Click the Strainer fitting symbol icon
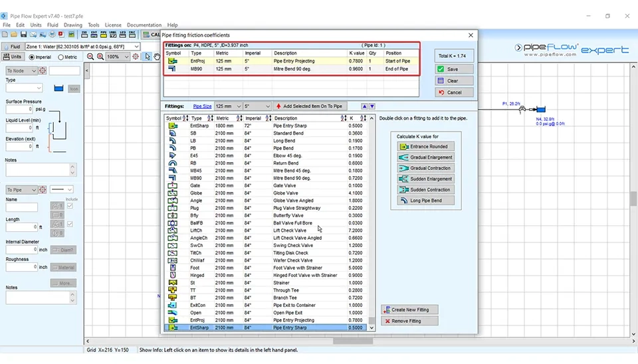This screenshot has width=638, height=364. click(173, 283)
